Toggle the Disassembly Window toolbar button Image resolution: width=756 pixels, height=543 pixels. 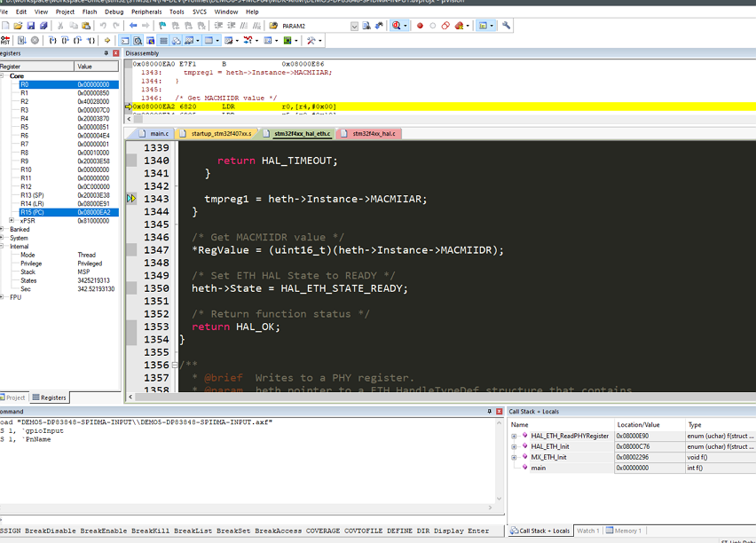138,41
